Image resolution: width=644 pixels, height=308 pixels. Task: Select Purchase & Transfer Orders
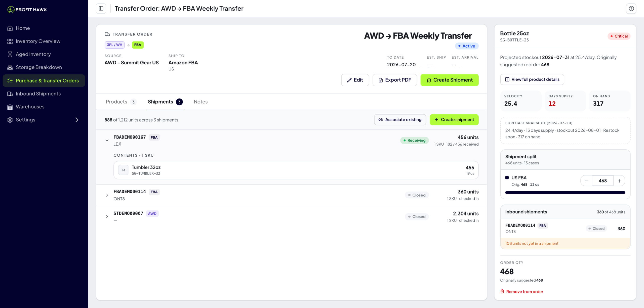coord(44,80)
